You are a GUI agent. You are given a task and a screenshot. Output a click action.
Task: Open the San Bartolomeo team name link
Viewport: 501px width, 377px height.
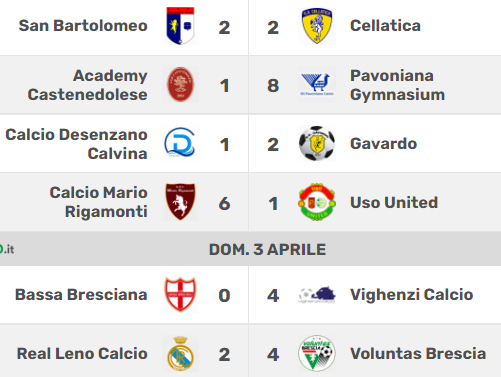pyautogui.click(x=83, y=26)
